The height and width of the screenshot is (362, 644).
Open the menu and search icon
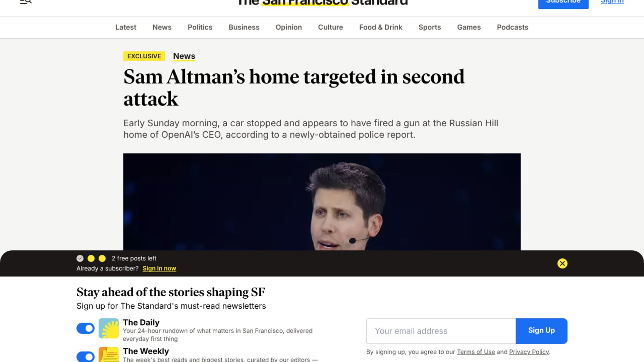[26, 2]
